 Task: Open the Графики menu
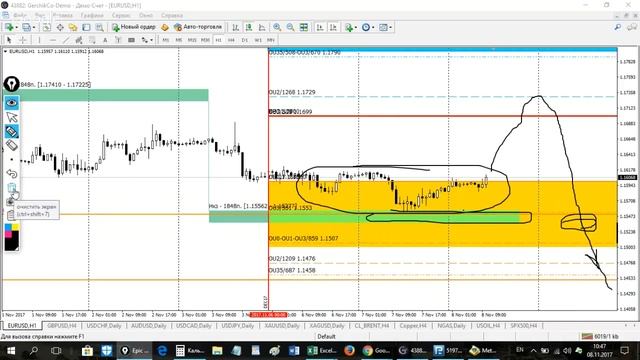[92, 16]
